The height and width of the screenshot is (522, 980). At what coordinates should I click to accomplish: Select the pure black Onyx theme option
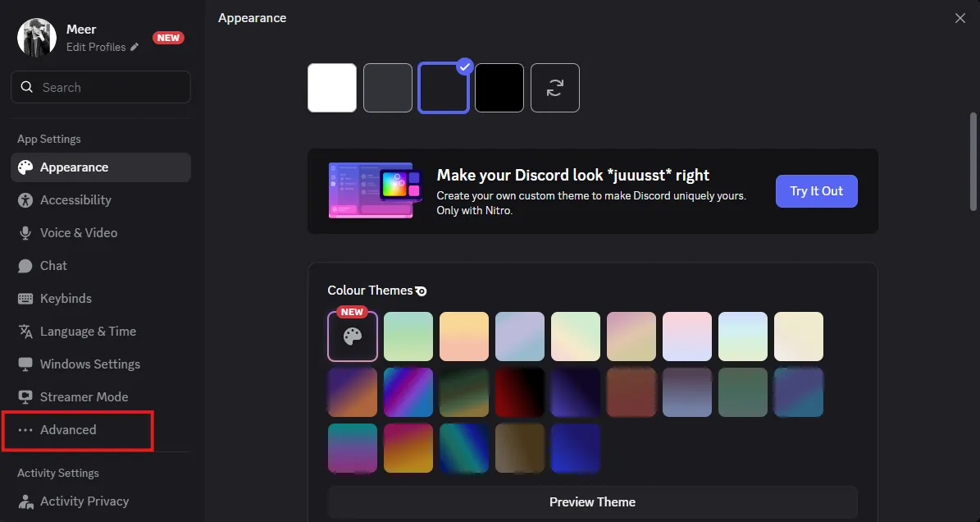pyautogui.click(x=499, y=88)
